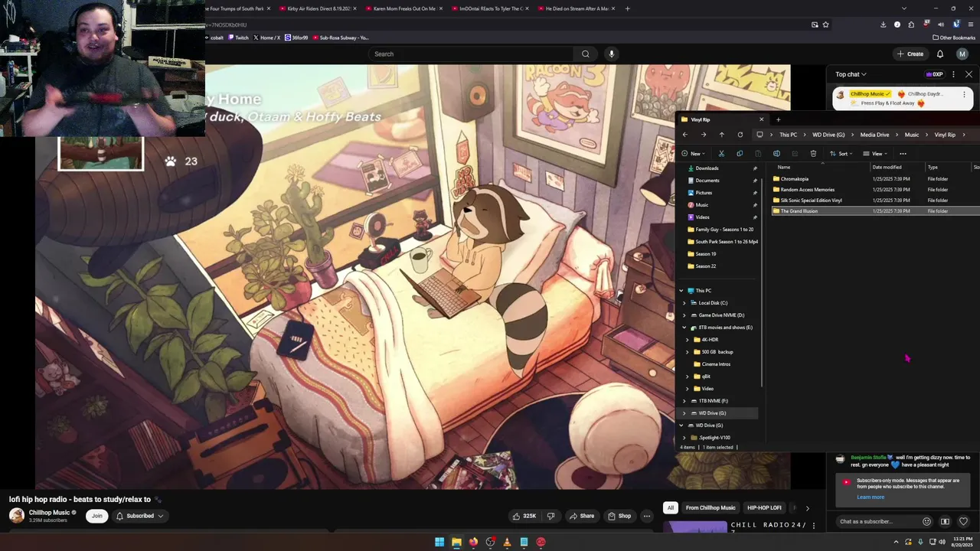The height and width of the screenshot is (551, 980).
Task: Open Downloads in File Explorer quick access
Action: (x=707, y=168)
